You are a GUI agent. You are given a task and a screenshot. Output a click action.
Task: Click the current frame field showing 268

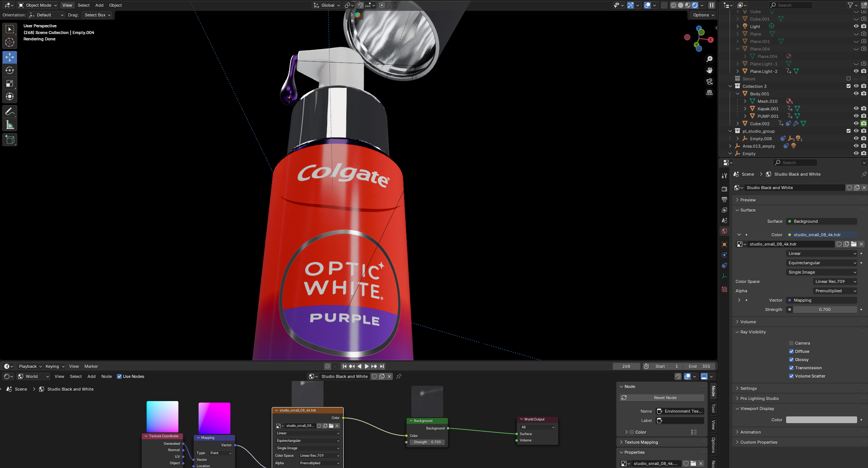(626, 366)
